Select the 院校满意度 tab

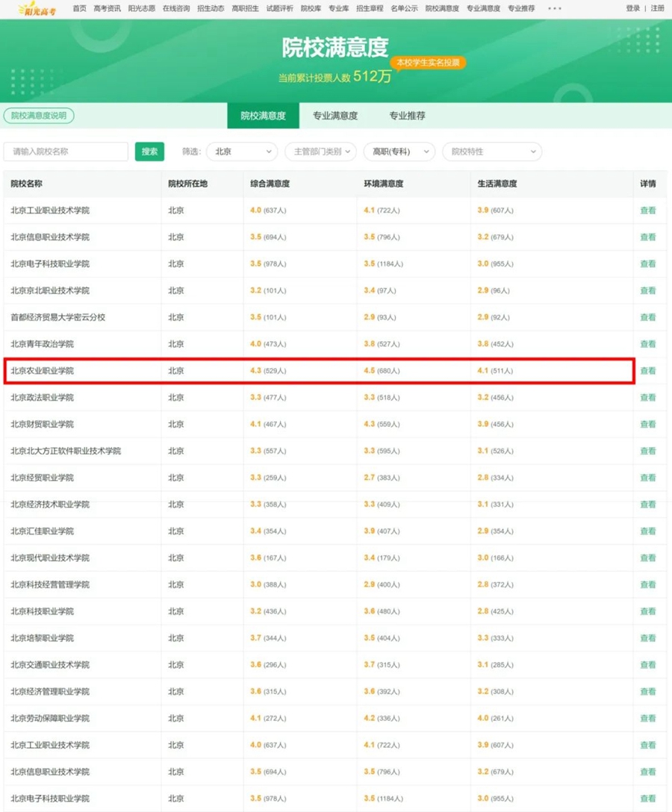pyautogui.click(x=263, y=116)
